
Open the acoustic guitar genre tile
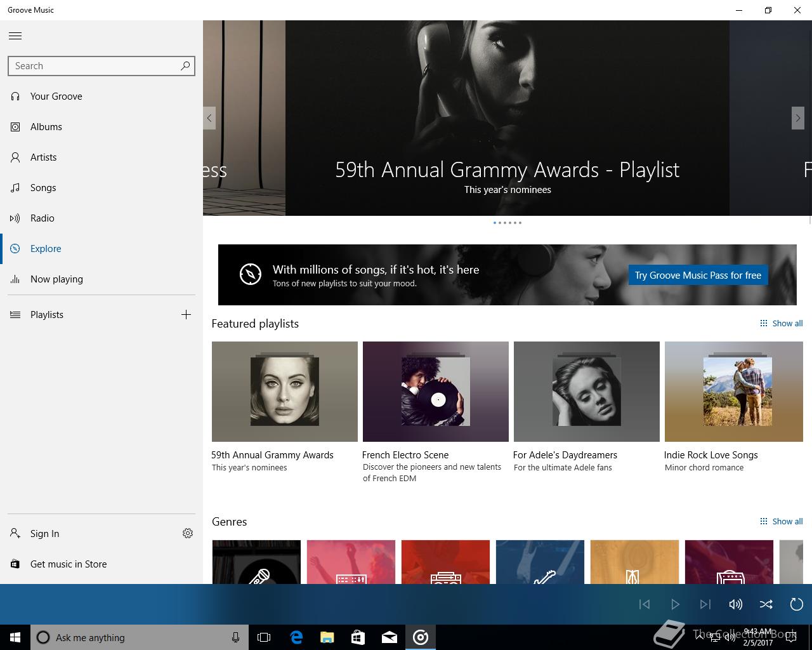634,562
